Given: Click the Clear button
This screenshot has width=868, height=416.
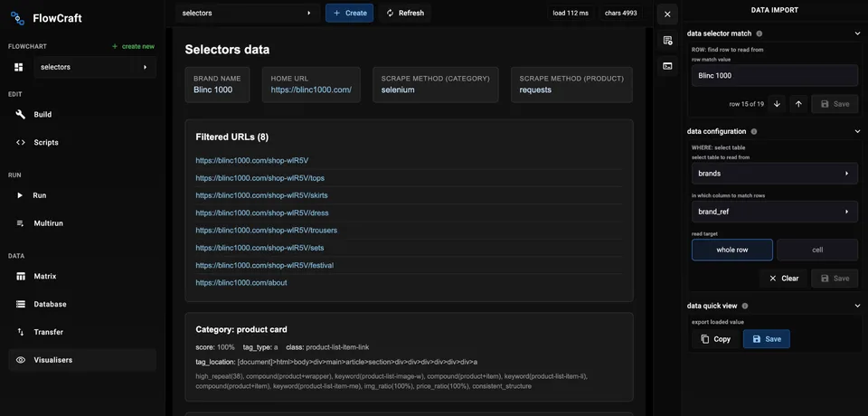Looking at the screenshot, I should click(x=784, y=278).
